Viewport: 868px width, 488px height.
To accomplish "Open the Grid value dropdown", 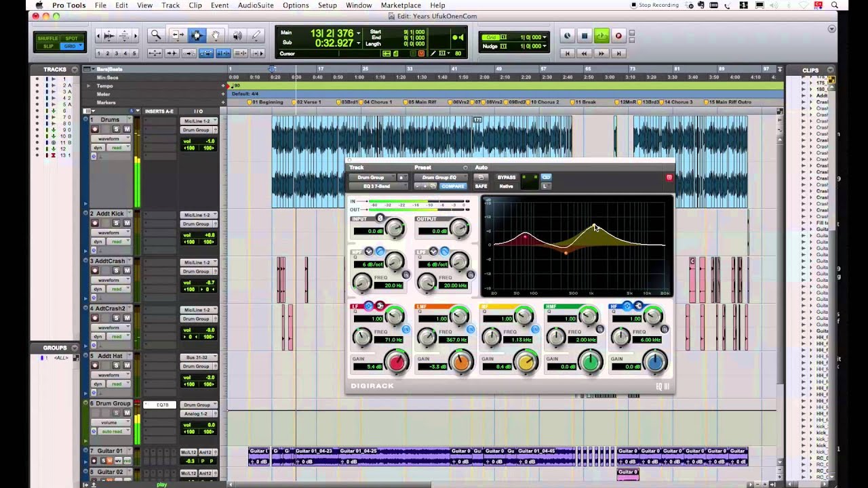I will [545, 37].
